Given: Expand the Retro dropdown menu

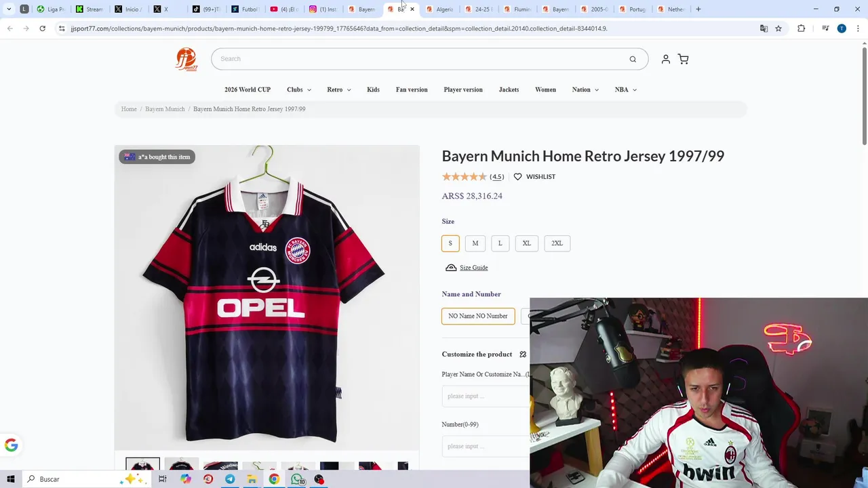Looking at the screenshot, I should coord(339,89).
